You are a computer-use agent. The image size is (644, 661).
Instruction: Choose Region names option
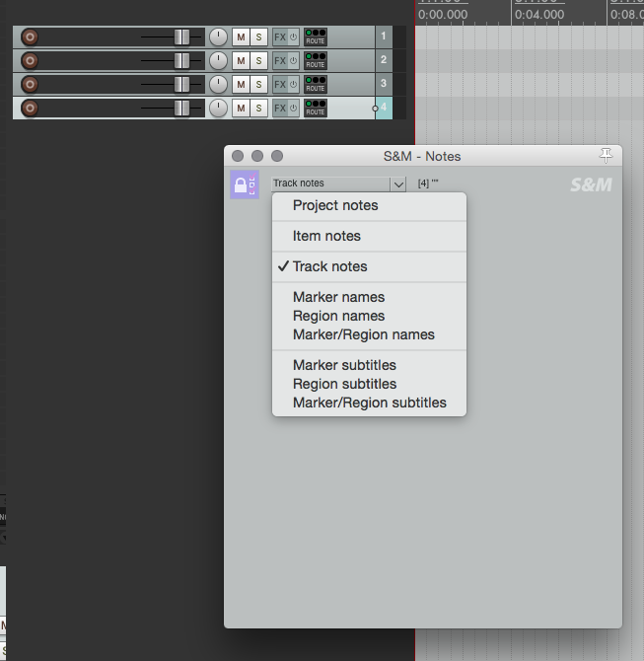(x=369, y=316)
